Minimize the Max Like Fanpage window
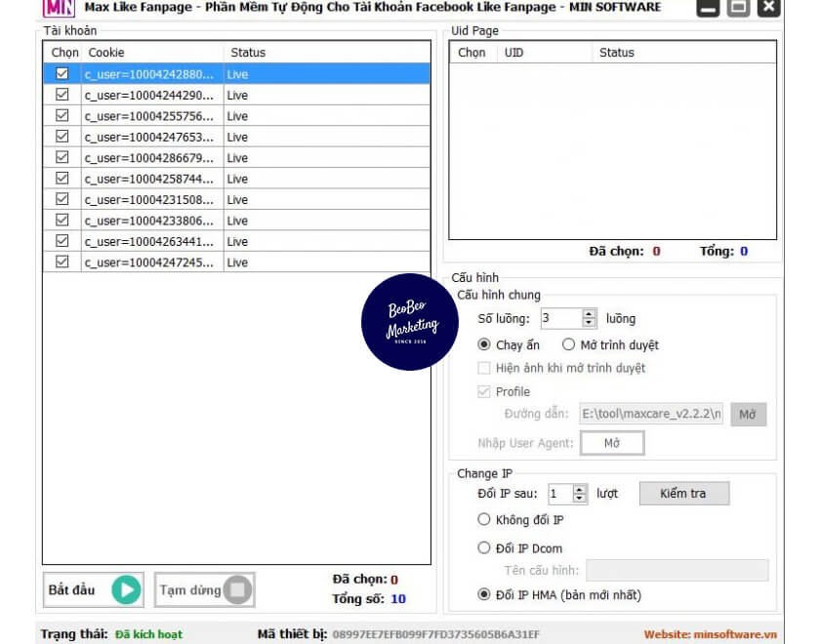Screen dimensions: 820x644 [709, 8]
